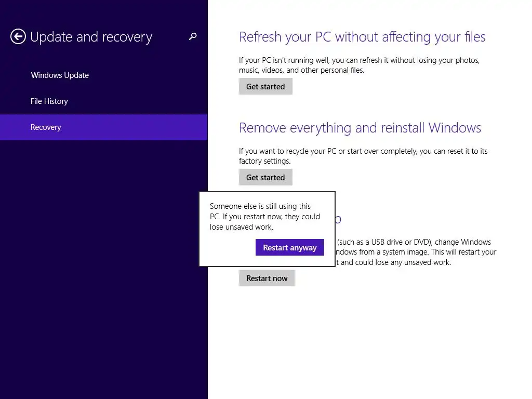Screen dimensions: 532x399
Task: Open search with the magnifier icon
Action: (193, 36)
